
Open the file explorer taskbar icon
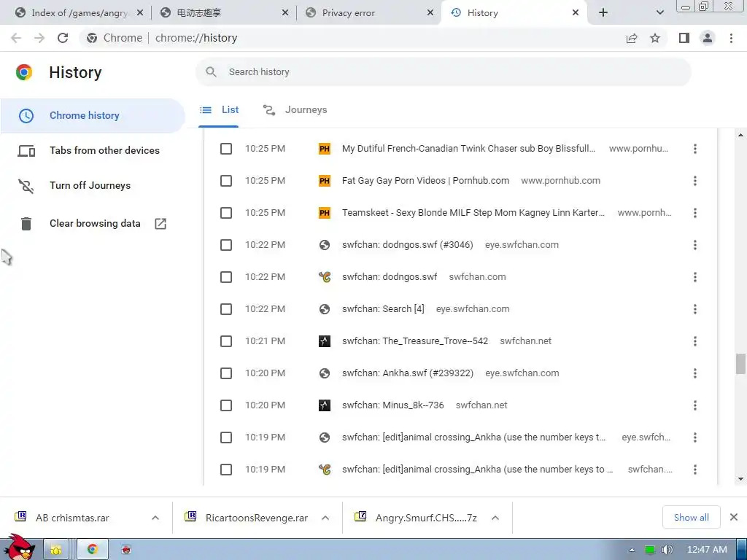click(56, 550)
